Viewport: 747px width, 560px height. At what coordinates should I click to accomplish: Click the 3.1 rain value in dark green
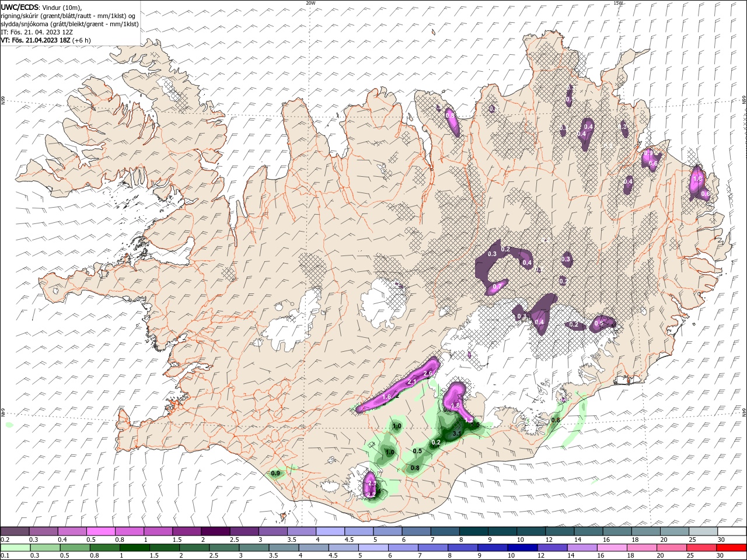pyautogui.click(x=457, y=433)
